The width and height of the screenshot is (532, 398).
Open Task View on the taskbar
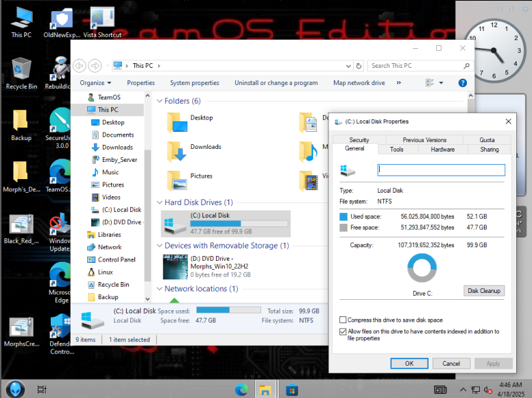pyautogui.click(x=41, y=390)
